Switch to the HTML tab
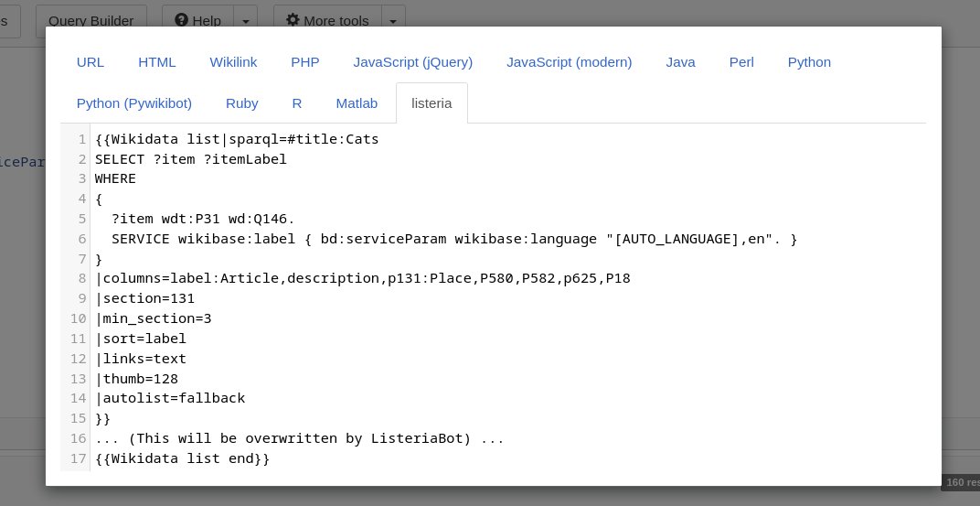 point(157,62)
